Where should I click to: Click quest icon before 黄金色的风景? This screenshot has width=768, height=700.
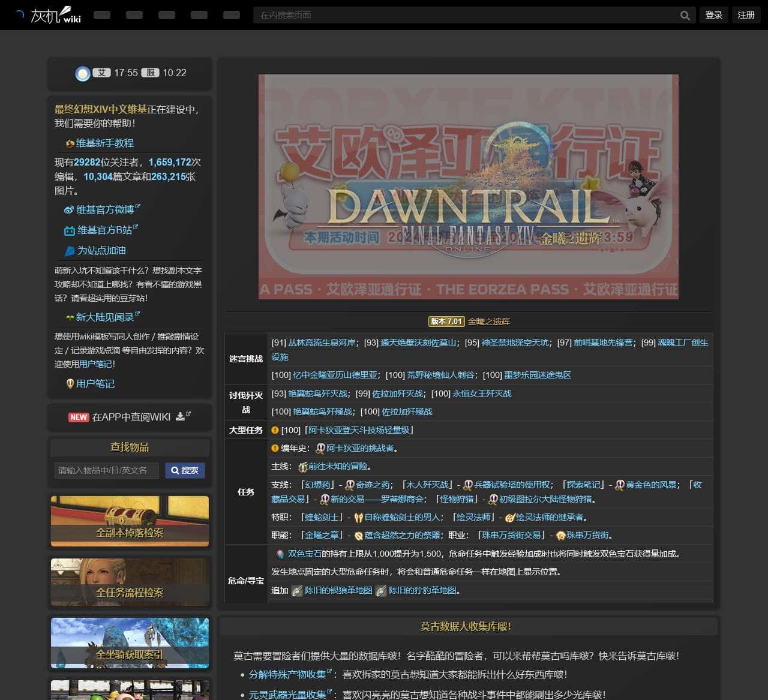(620, 485)
